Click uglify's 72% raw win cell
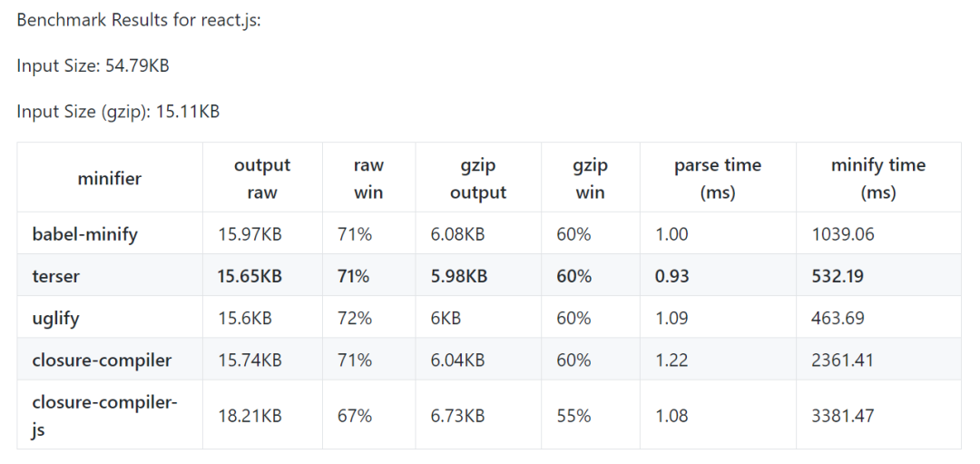The width and height of the screenshot is (980, 464). pos(355,318)
